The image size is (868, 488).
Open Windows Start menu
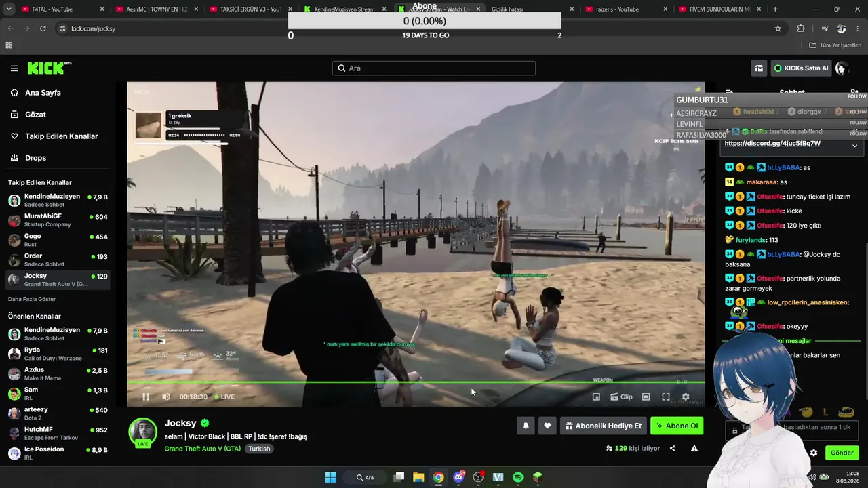330,477
